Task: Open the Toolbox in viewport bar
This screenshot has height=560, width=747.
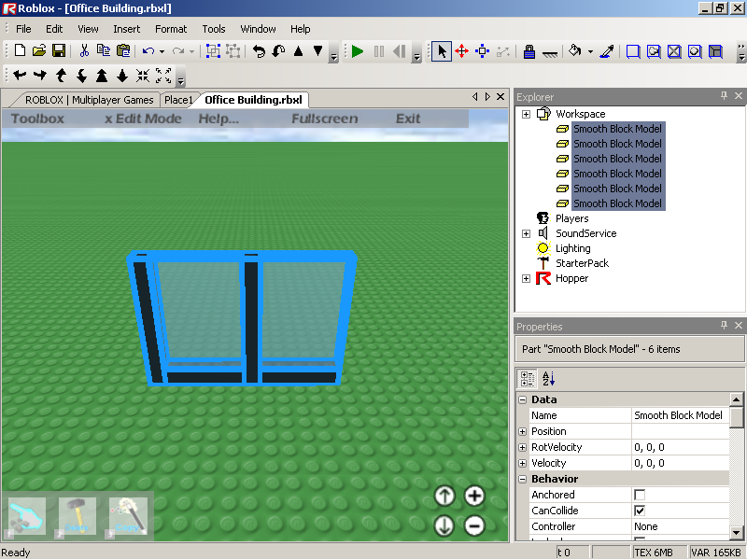Action: pos(37,119)
